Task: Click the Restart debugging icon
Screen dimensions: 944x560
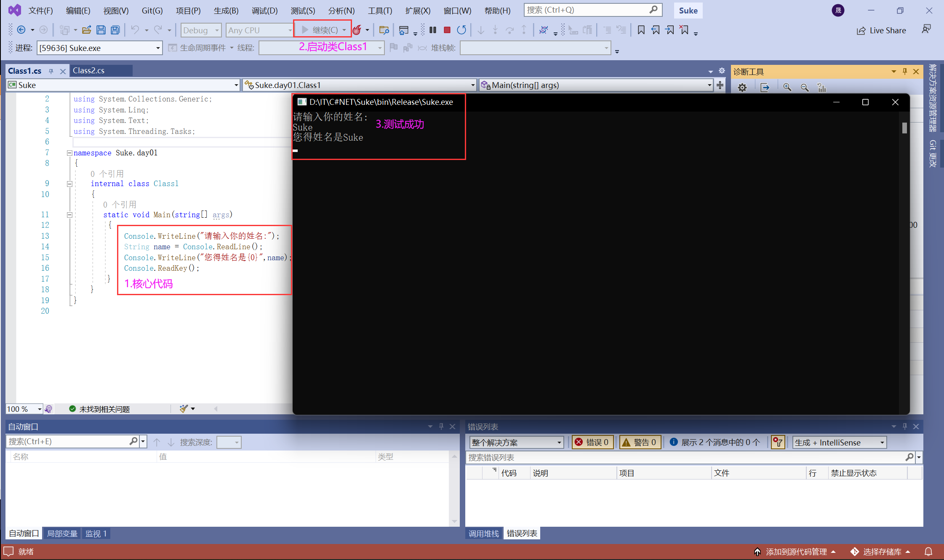Action: (461, 30)
